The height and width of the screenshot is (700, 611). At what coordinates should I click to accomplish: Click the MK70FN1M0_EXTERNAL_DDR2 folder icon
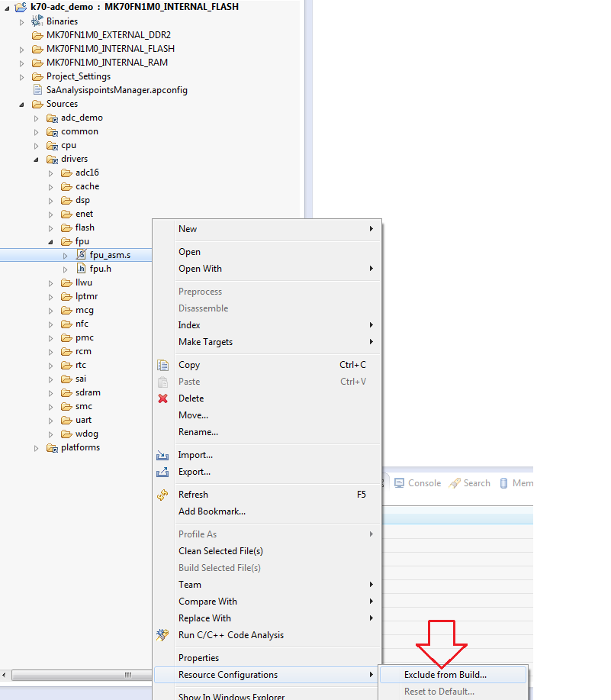(37, 35)
